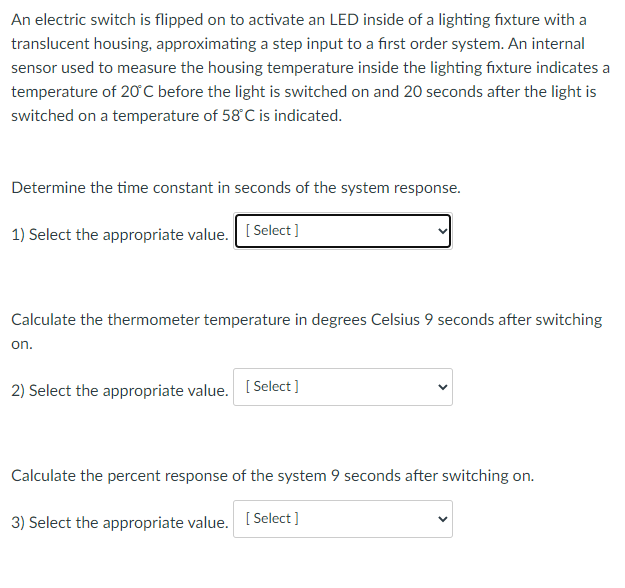
Task: Click the "1) Select the appropriate value." label
Action: pyautogui.click(x=120, y=235)
